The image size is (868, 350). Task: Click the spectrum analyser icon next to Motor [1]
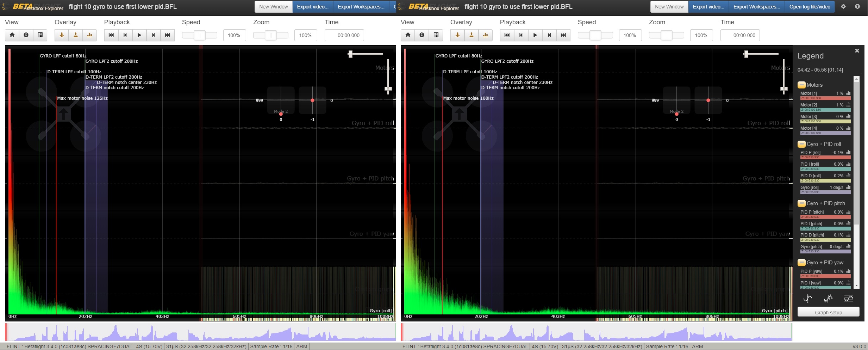[848, 93]
